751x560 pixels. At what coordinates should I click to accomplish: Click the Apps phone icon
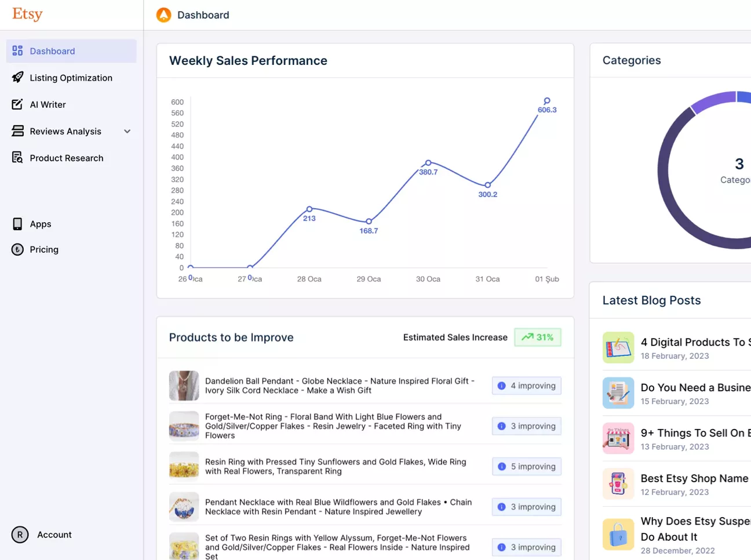pos(17,224)
